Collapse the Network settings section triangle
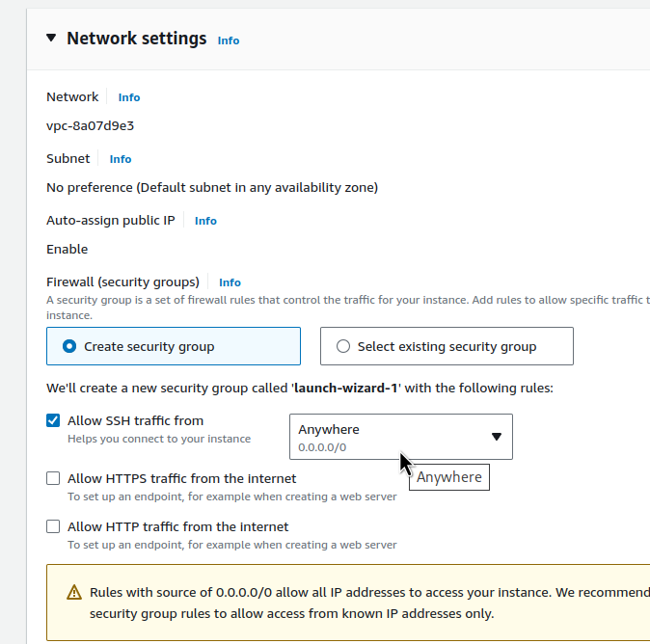 point(51,39)
